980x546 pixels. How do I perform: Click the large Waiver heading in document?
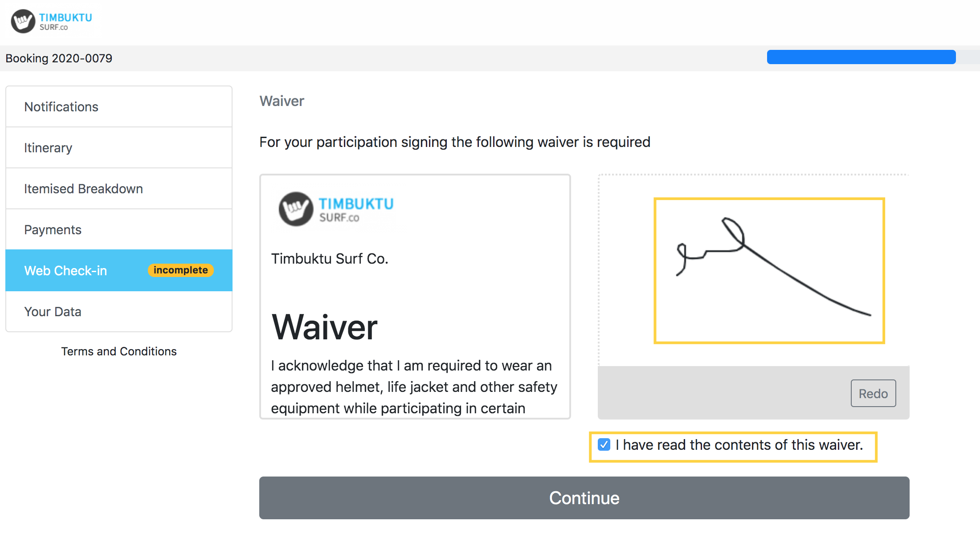click(x=324, y=327)
